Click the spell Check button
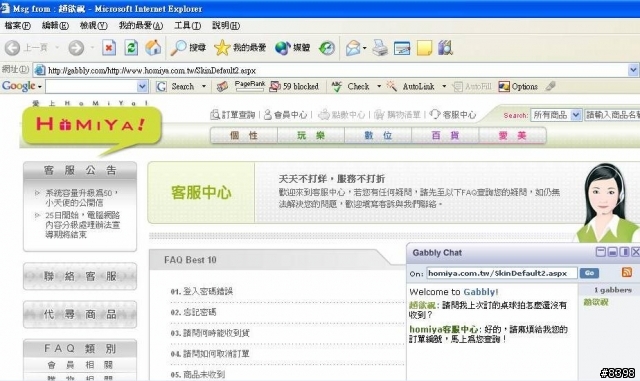The height and width of the screenshot is (381, 640). coord(351,86)
